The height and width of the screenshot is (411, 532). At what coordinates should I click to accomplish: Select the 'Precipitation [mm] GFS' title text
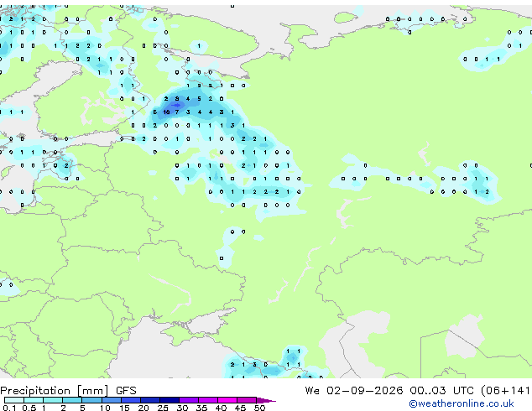point(68,391)
